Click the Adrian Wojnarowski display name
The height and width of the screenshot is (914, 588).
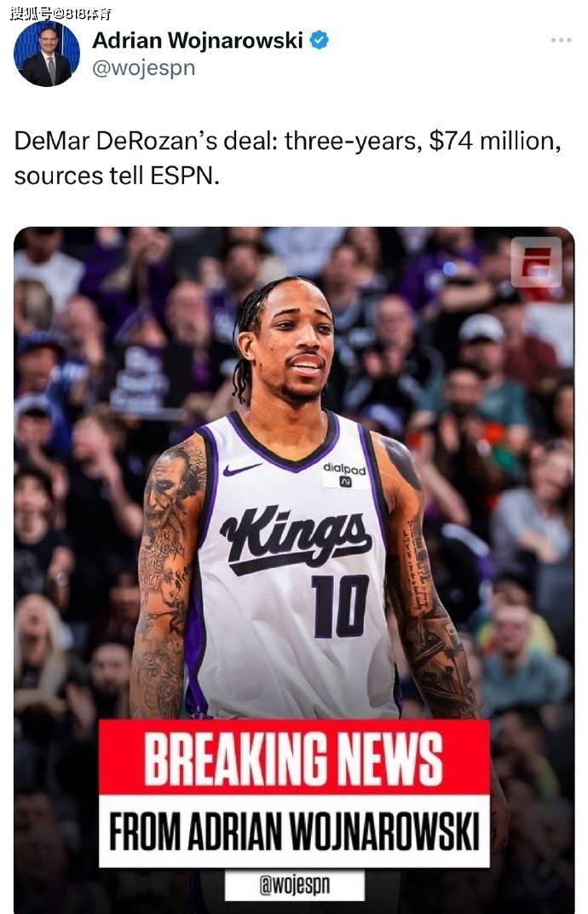click(198, 41)
